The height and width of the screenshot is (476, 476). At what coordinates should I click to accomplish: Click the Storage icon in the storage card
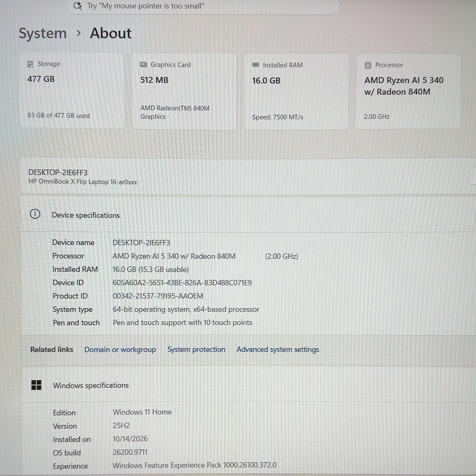coord(30,64)
